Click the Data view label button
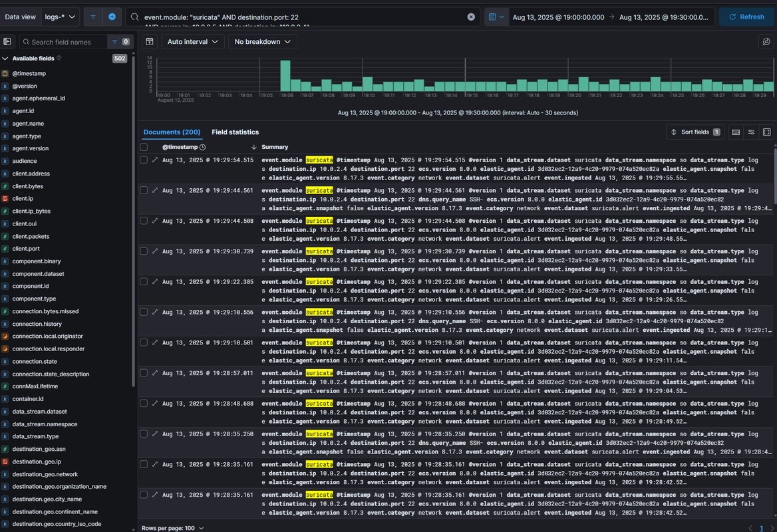 21,17
